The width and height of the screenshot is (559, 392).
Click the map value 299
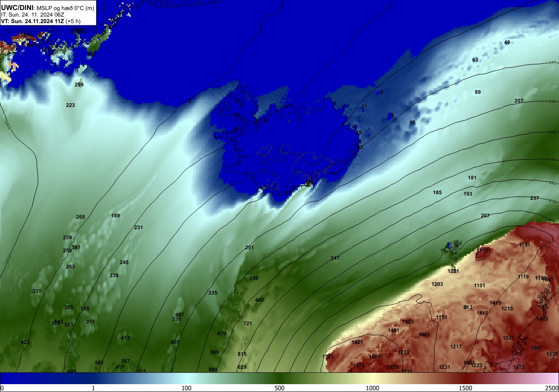pyautogui.click(x=79, y=85)
